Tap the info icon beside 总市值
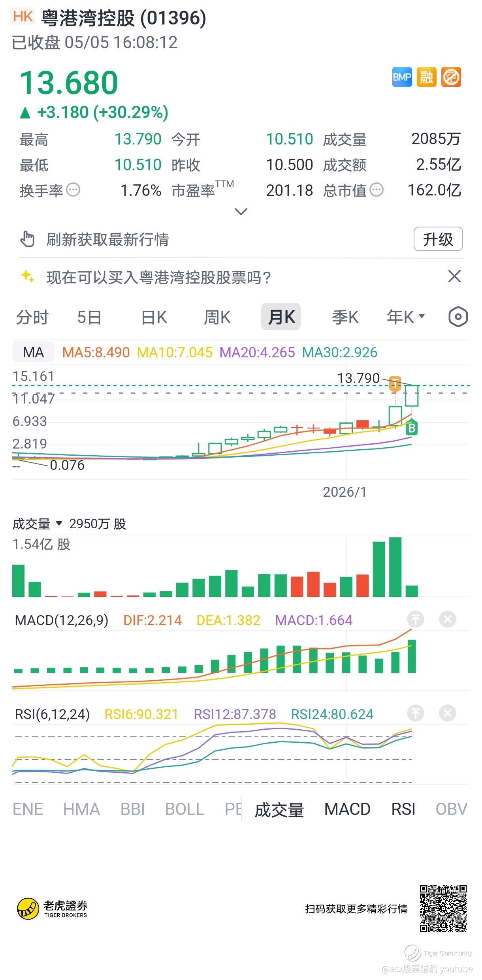The height and width of the screenshot is (980, 482). click(x=377, y=190)
